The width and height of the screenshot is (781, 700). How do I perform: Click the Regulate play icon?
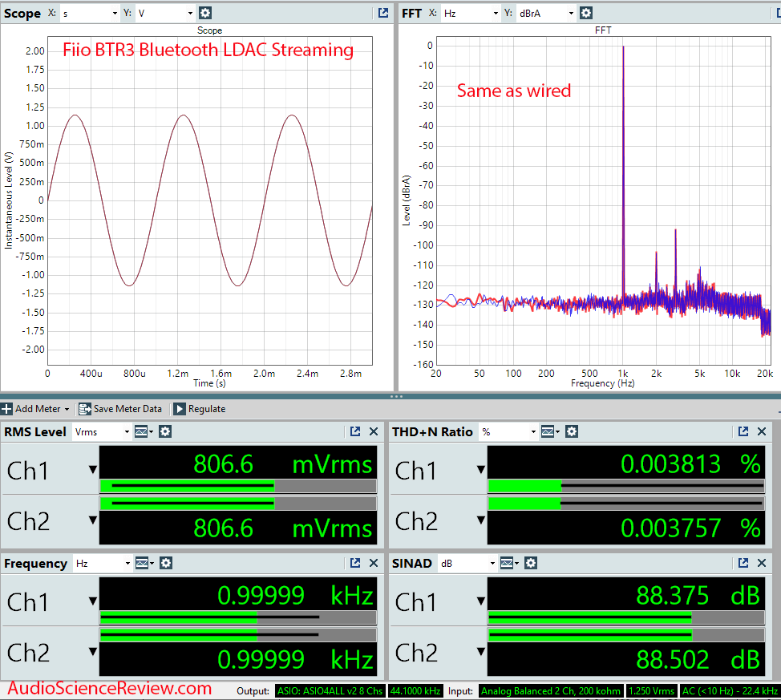pos(180,409)
